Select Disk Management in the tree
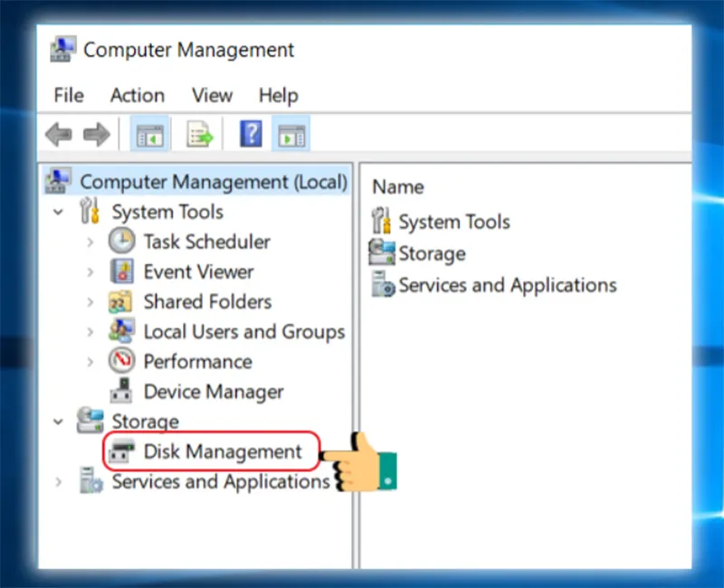This screenshot has height=588, width=724. tap(223, 451)
